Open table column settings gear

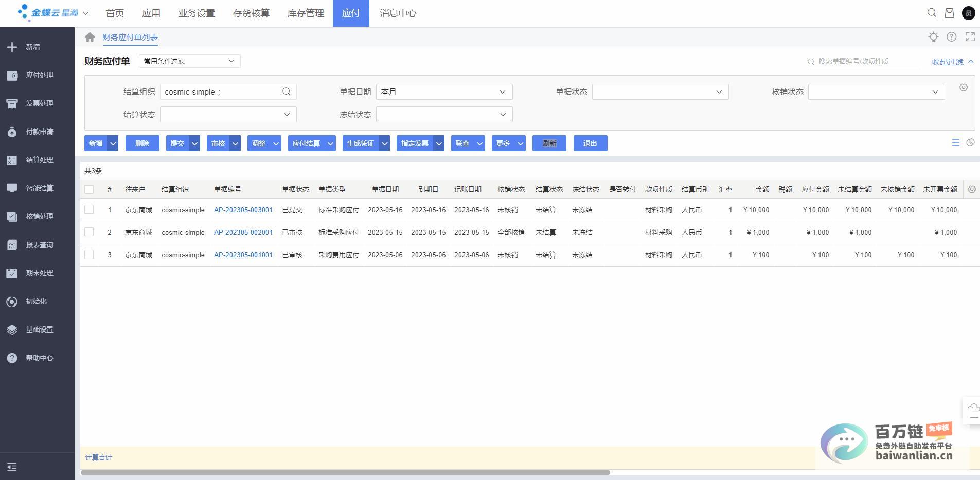point(972,189)
